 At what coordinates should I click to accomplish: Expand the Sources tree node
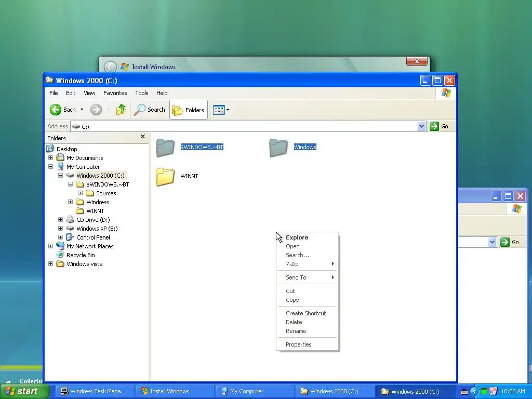click(x=80, y=193)
